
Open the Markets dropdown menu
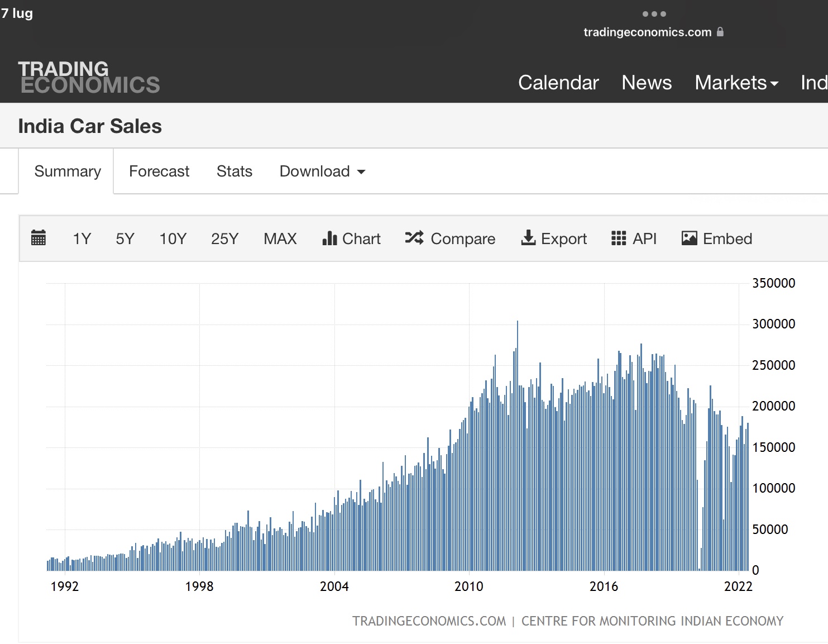point(736,83)
